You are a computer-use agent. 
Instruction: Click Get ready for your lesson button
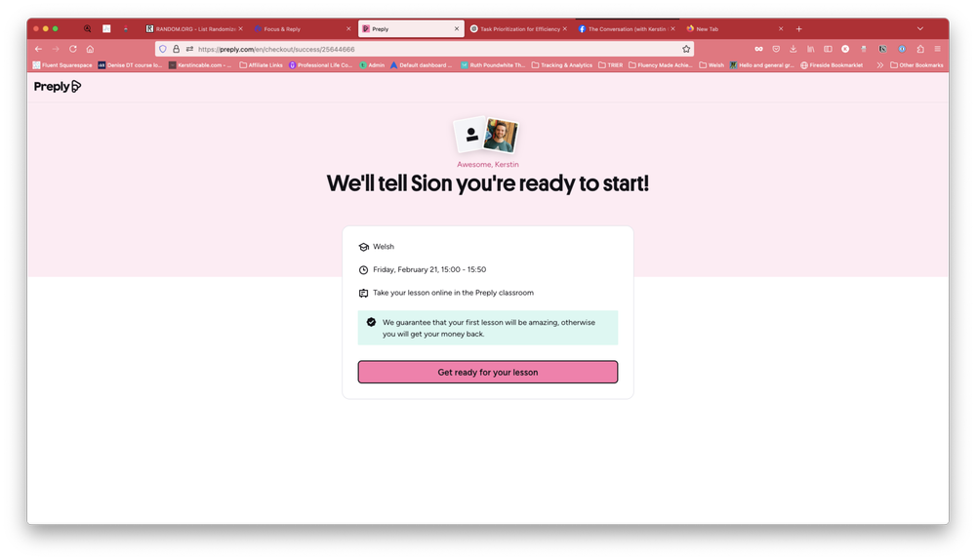pos(487,372)
